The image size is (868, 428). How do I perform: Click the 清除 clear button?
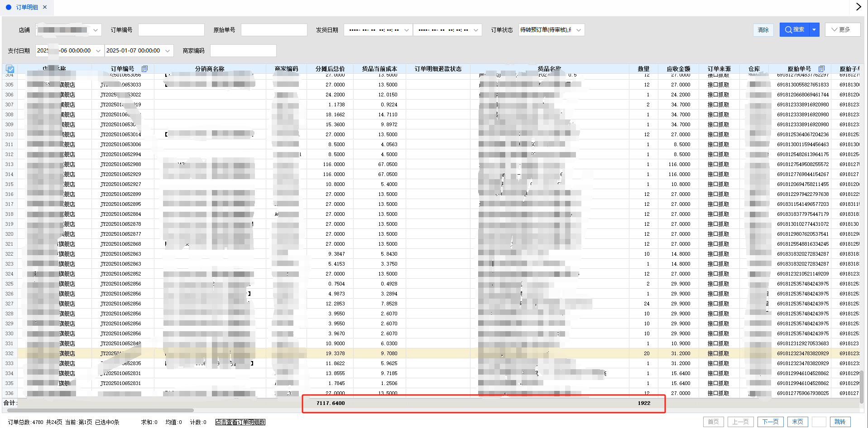(763, 30)
